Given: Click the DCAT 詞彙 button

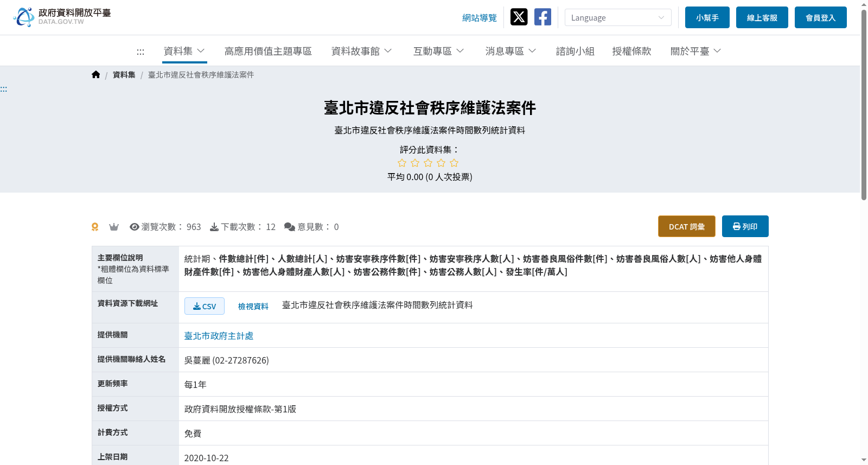Looking at the screenshot, I should (687, 226).
